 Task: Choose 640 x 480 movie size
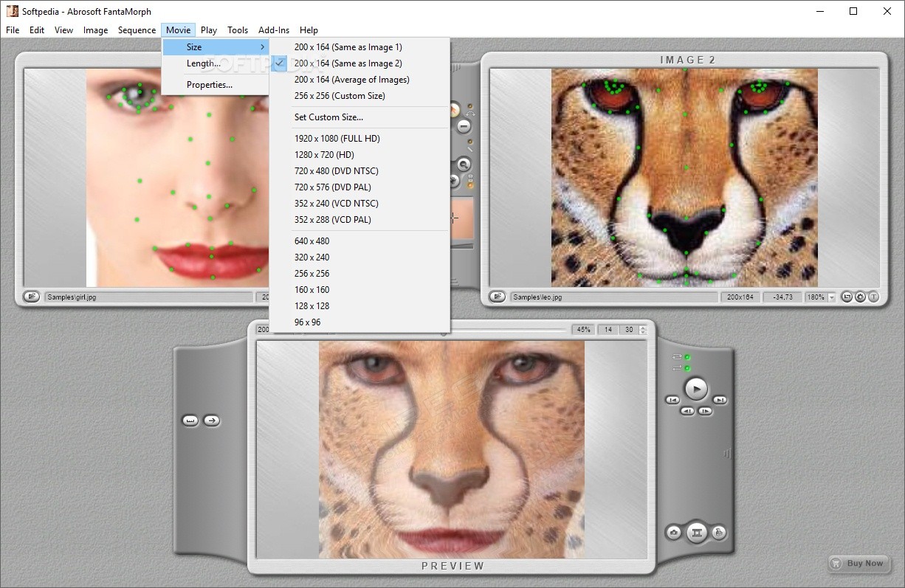tap(359, 241)
